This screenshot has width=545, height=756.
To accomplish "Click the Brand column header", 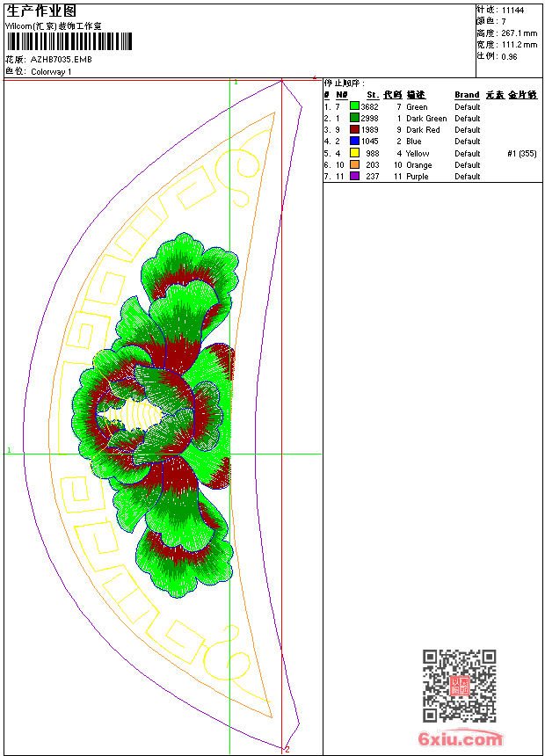I will pos(467,95).
